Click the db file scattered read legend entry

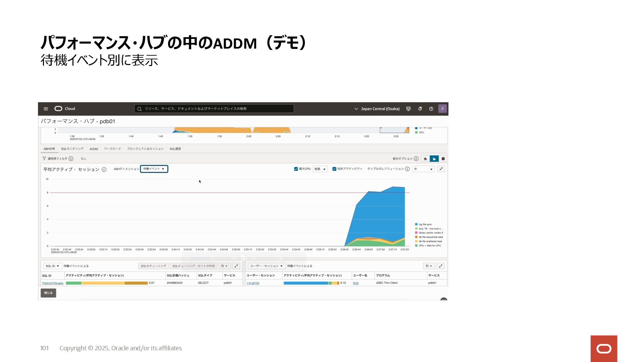[429, 241]
